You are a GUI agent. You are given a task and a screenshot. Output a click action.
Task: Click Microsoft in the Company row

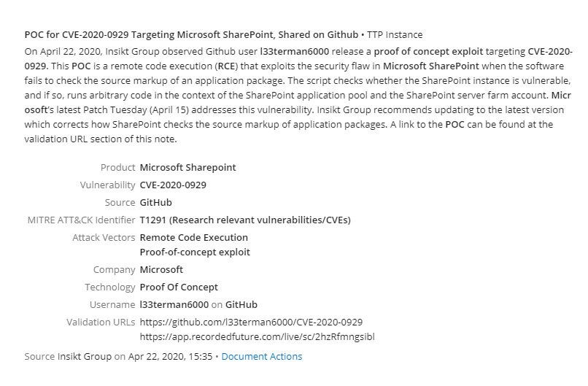[161, 270]
